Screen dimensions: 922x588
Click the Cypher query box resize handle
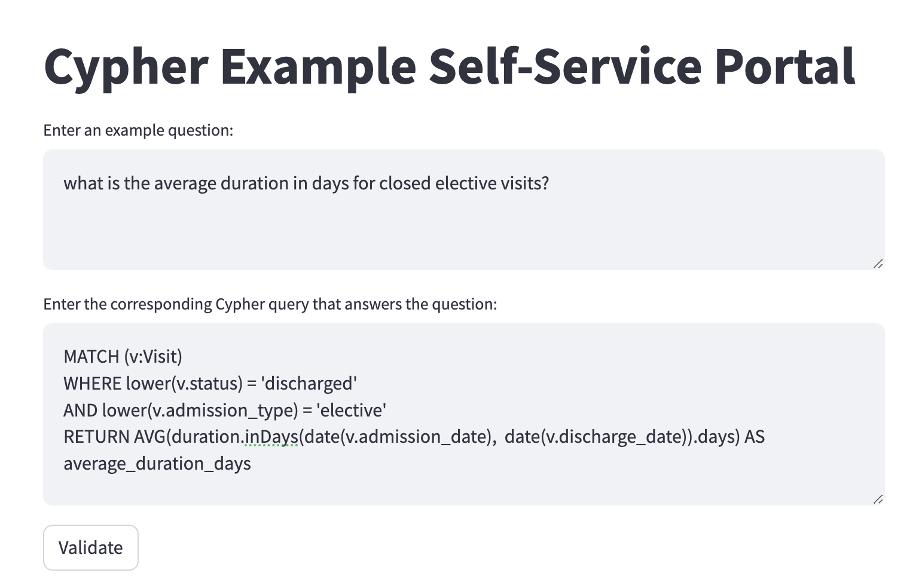coord(878,499)
